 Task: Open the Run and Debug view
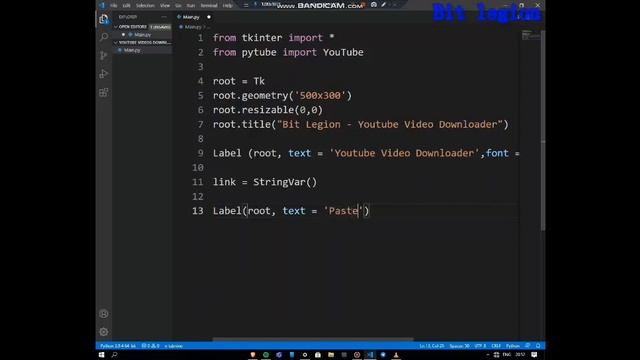104,74
